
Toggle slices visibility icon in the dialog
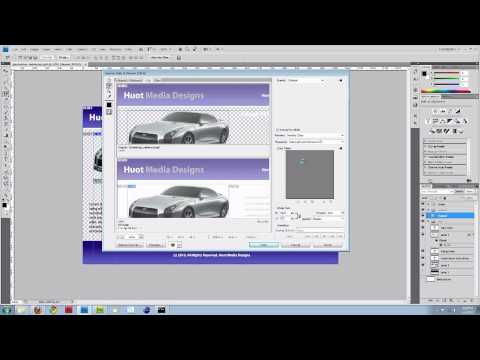109,112
